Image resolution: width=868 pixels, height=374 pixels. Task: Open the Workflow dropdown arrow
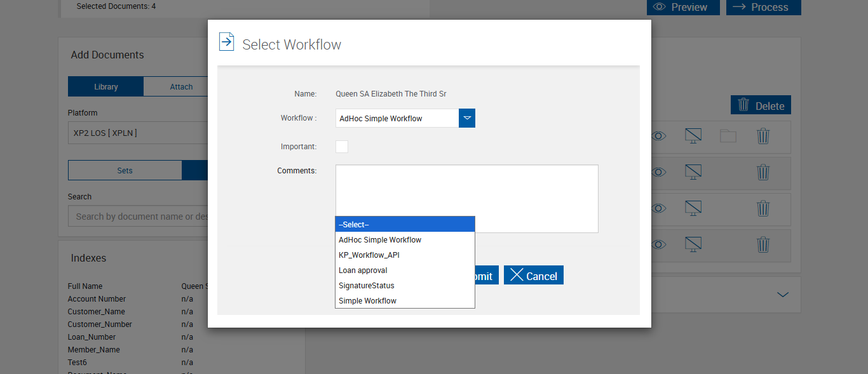click(x=467, y=118)
